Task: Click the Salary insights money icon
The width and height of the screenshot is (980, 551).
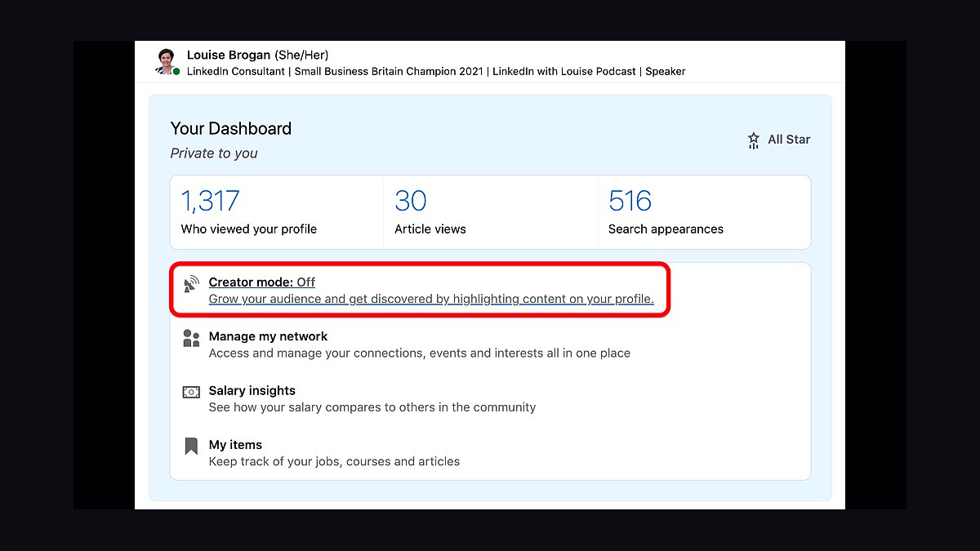Action: tap(191, 392)
